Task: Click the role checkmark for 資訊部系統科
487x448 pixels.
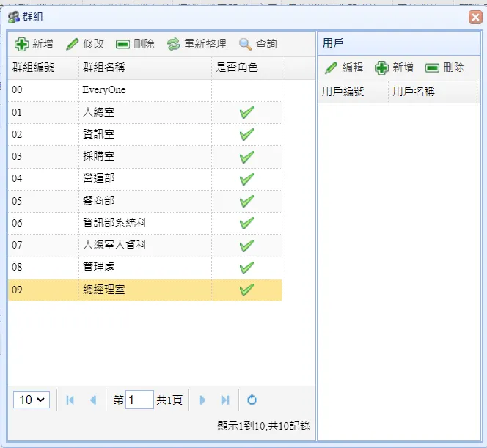Action: point(246,223)
